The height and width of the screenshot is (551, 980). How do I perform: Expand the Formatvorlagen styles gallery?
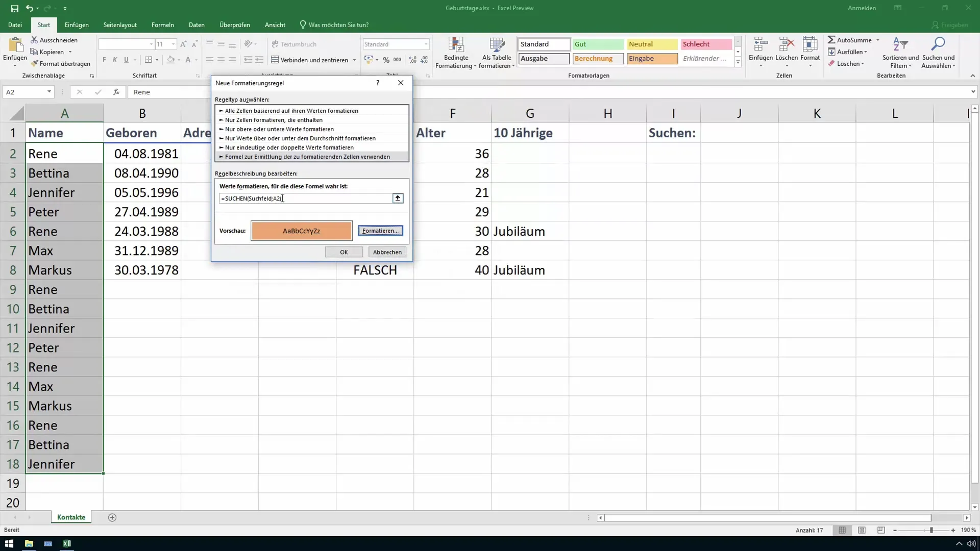point(738,62)
